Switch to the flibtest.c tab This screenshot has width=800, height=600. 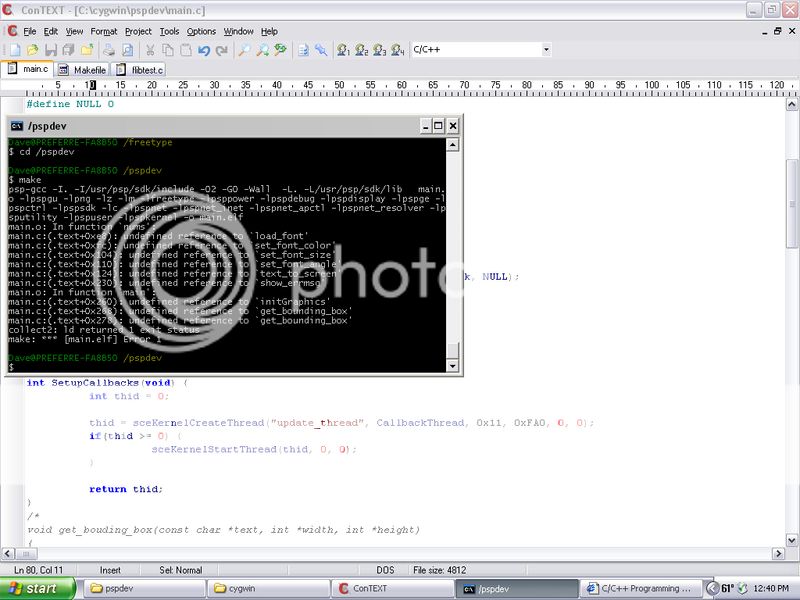pyautogui.click(x=139, y=70)
